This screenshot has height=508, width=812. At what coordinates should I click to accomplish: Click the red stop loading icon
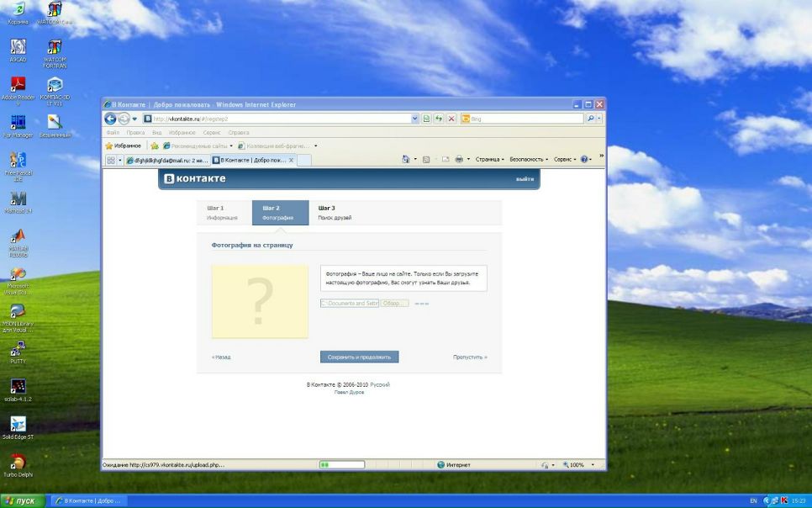tap(451, 119)
